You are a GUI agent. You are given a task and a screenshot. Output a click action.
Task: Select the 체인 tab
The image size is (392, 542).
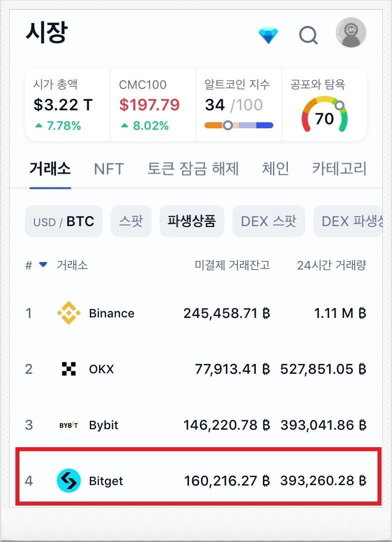275,169
